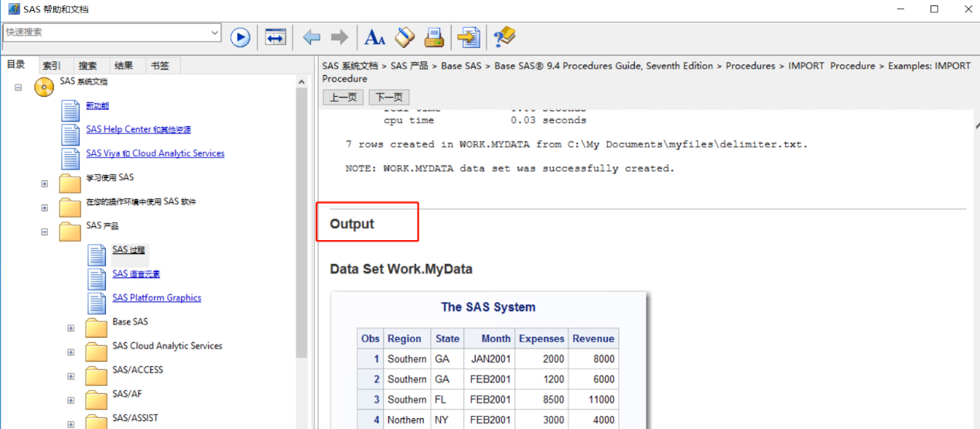Click the 下一页 button
Image resolution: width=980 pixels, height=429 pixels.
[x=388, y=98]
